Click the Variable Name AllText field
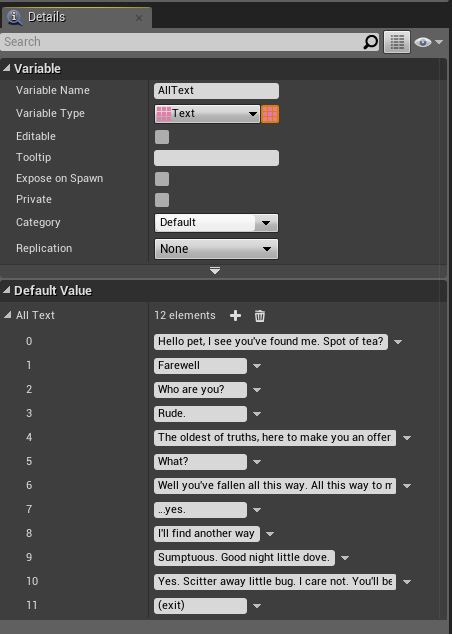The width and height of the screenshot is (452, 634). pyautogui.click(x=216, y=91)
